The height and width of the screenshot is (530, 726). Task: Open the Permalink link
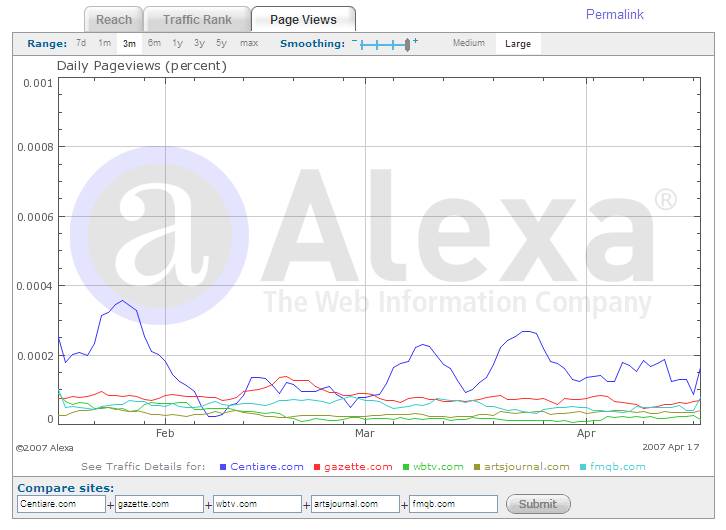pyautogui.click(x=614, y=14)
